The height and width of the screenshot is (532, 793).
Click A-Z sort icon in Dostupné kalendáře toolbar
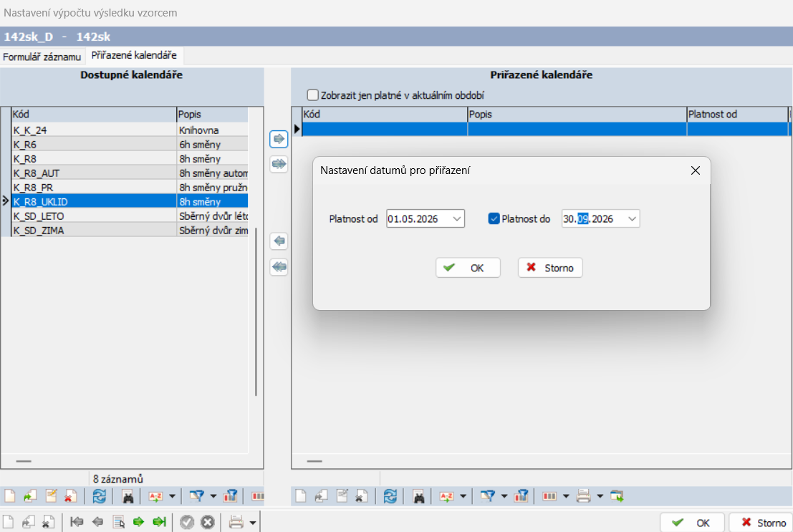pyautogui.click(x=155, y=496)
